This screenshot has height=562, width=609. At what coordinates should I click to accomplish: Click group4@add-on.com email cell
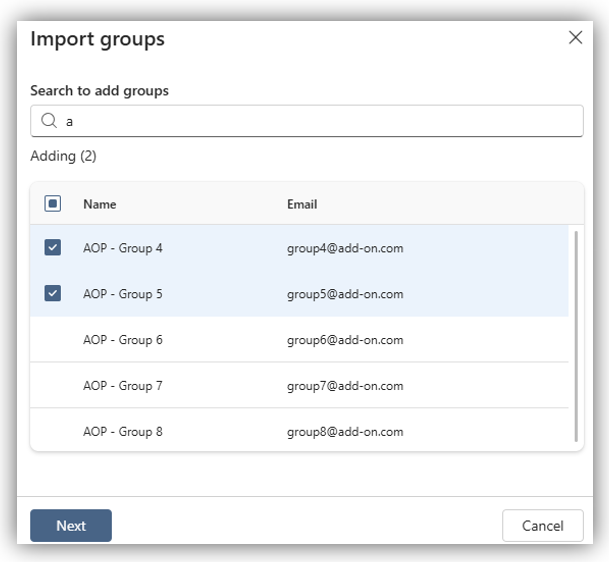(345, 248)
